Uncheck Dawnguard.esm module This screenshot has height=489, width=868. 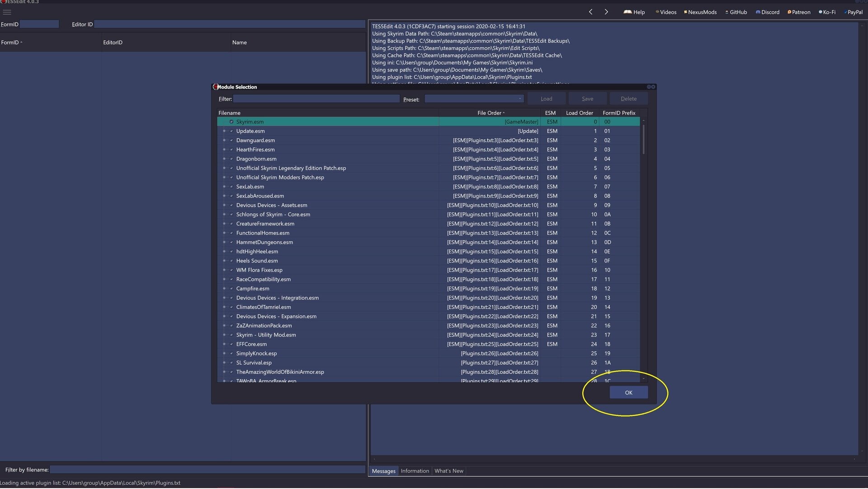(x=231, y=141)
